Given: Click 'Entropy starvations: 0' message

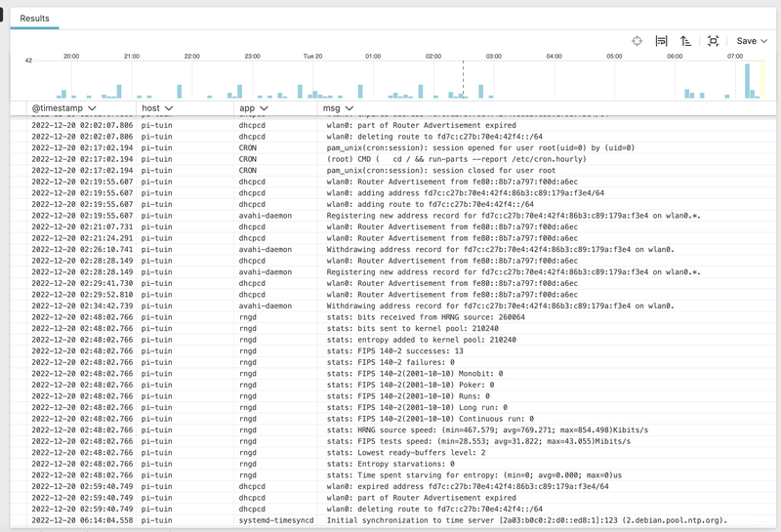Looking at the screenshot, I should coord(390,465).
